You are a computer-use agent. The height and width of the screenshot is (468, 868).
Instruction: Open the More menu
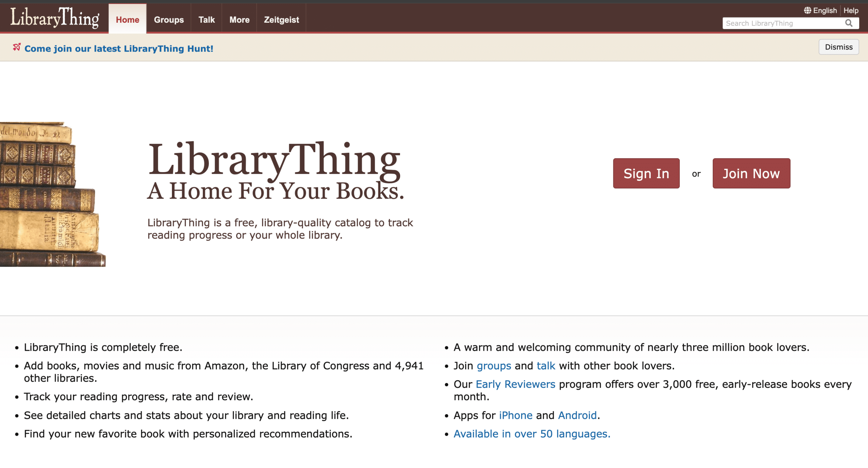click(x=239, y=20)
